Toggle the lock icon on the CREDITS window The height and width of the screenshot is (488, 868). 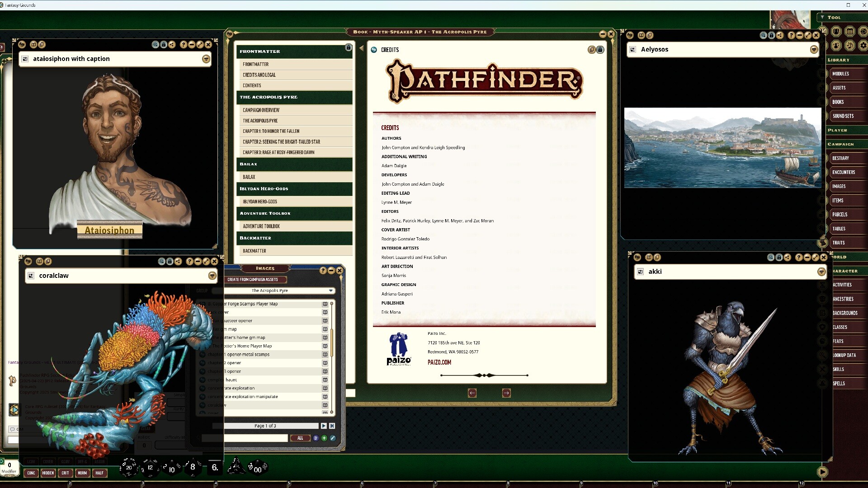[600, 50]
